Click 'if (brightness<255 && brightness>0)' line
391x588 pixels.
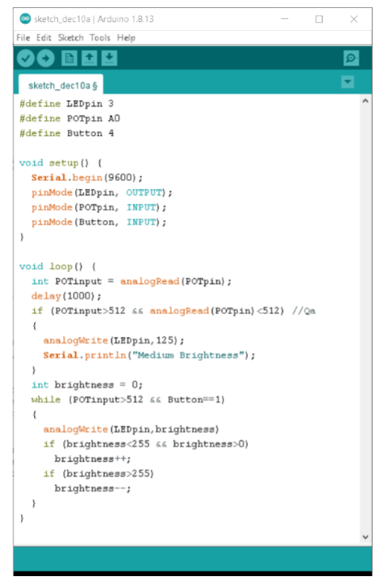[146, 444]
